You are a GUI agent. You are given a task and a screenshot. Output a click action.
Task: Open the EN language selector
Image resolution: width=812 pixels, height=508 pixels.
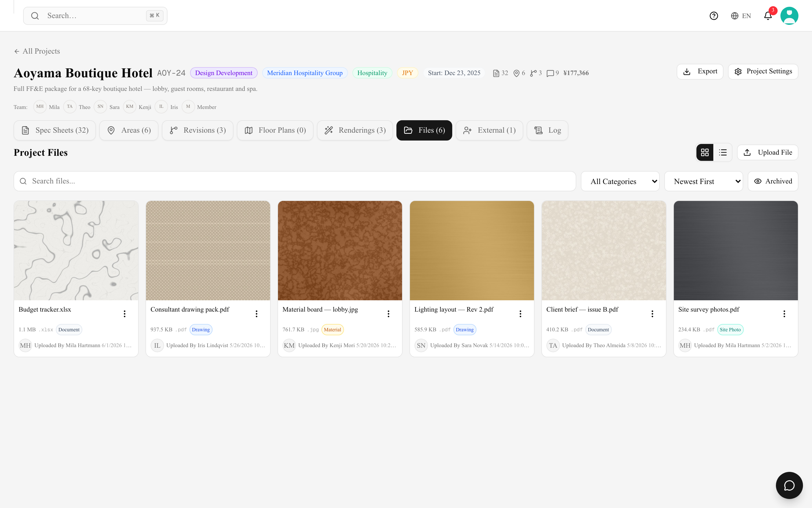741,16
